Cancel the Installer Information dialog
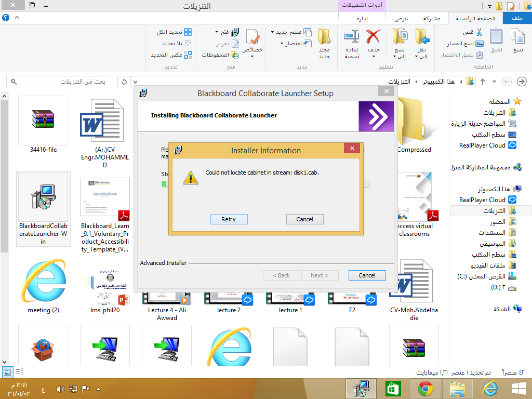 pos(304,219)
